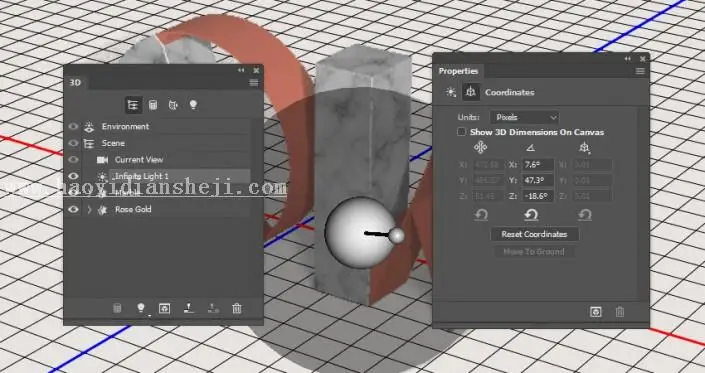Filter 3D panel by Meshes

pyautogui.click(x=153, y=105)
